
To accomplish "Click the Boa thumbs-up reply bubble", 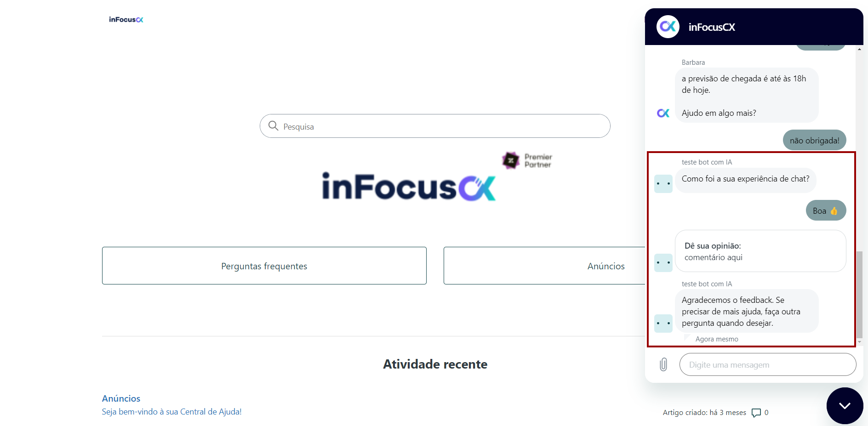I will [x=826, y=210].
